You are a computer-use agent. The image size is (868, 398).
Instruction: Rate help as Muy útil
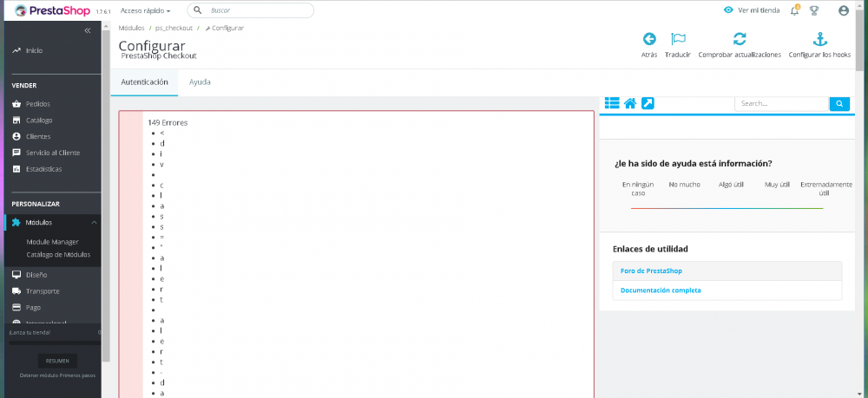777,185
